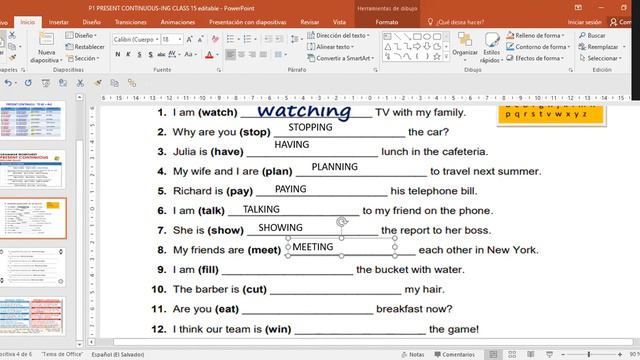Viewport: 640px width, 360px height.
Task: Switch to reading view icon
Action: [x=531, y=354]
